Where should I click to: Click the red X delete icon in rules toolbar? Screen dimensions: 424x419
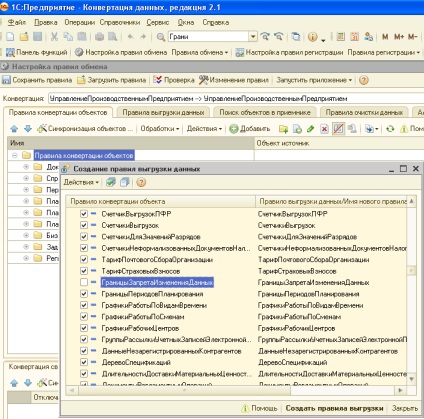[324, 129]
